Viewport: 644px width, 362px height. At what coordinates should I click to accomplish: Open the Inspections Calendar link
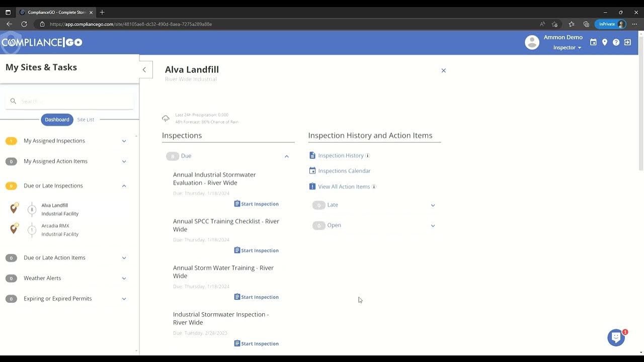click(344, 171)
